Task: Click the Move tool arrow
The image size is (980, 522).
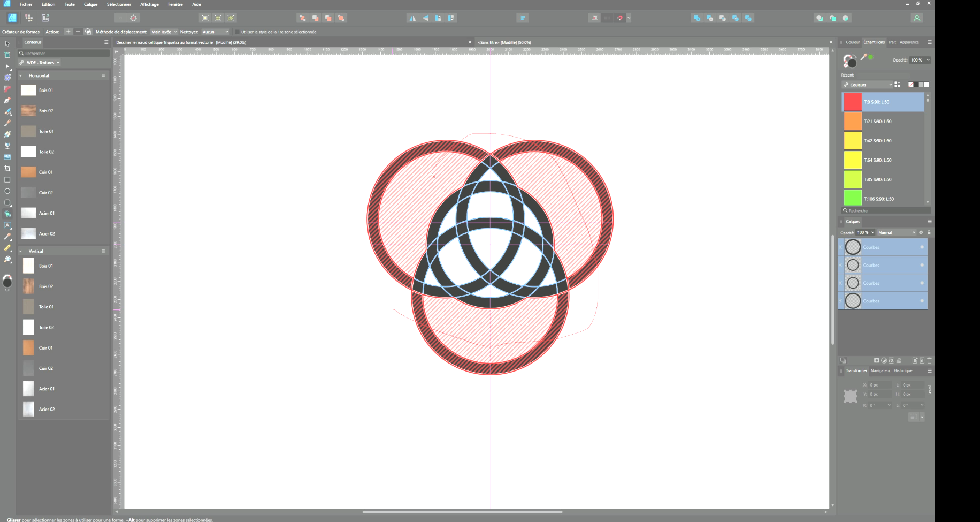Action: (x=7, y=43)
